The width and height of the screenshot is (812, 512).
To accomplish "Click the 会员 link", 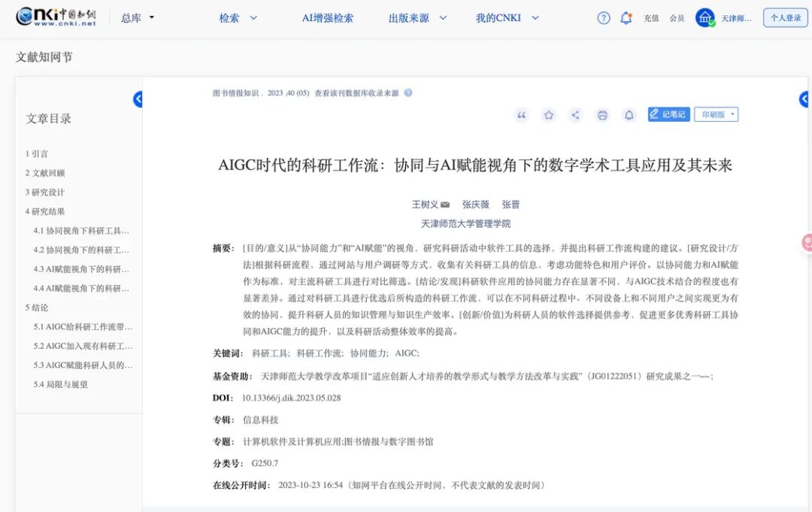I will pyautogui.click(x=677, y=18).
